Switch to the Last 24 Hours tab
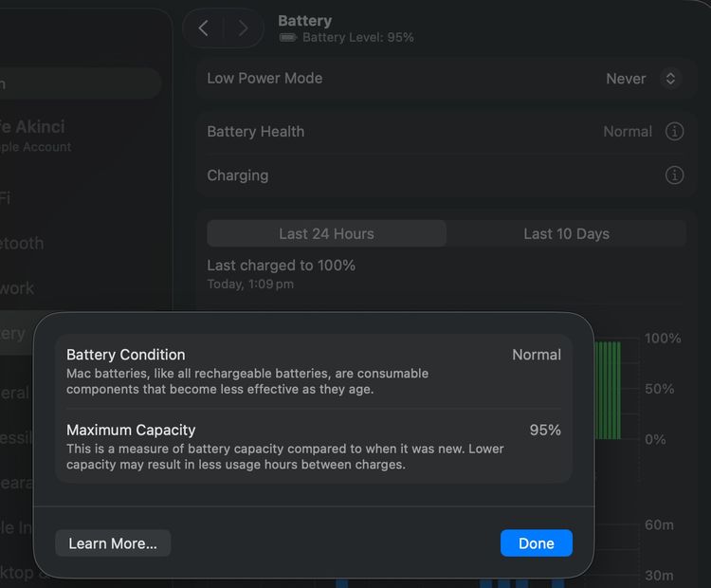Viewport: 711px width, 588px height. [x=326, y=233]
